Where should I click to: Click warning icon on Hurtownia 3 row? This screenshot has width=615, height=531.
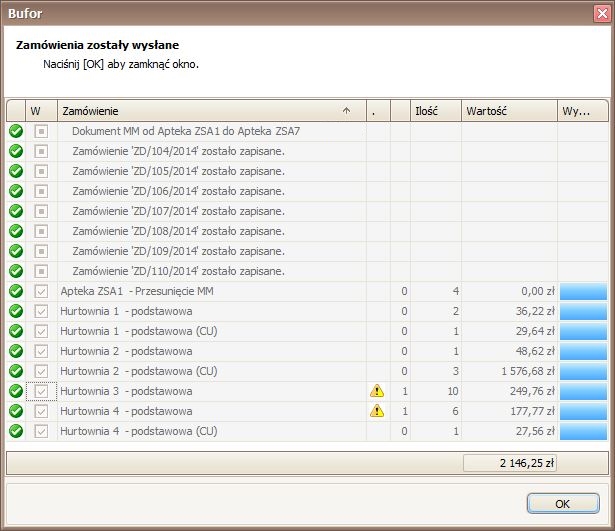(377, 391)
